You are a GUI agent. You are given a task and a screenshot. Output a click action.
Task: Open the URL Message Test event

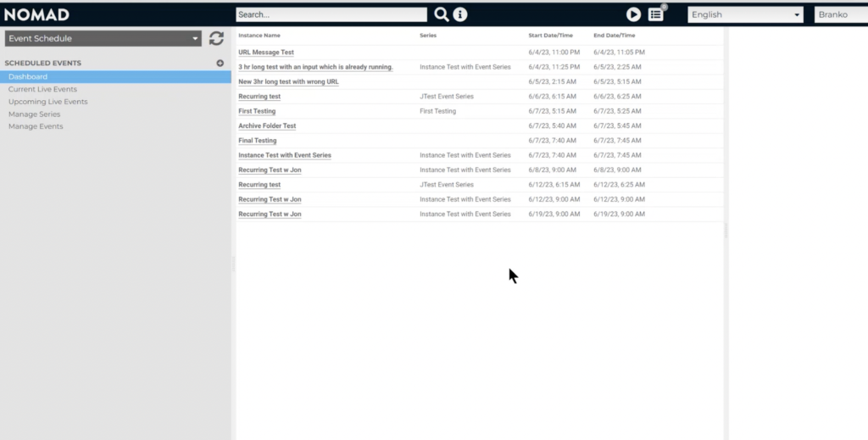click(x=266, y=52)
